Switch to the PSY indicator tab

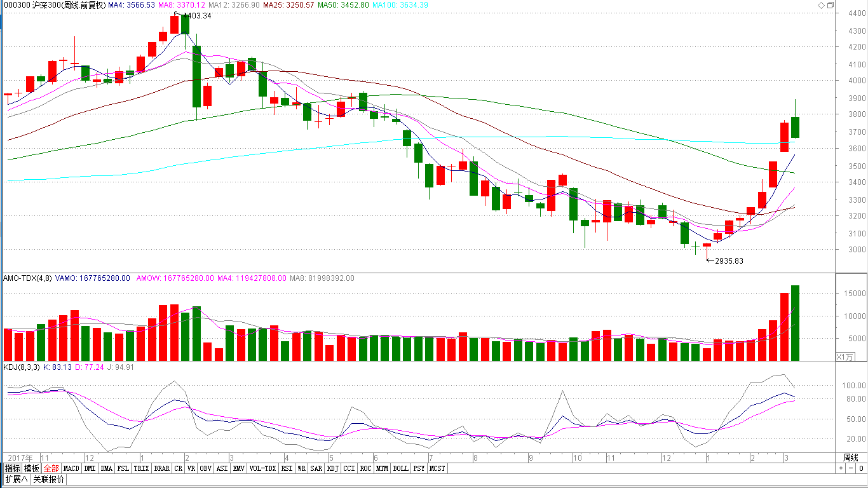[x=419, y=468]
